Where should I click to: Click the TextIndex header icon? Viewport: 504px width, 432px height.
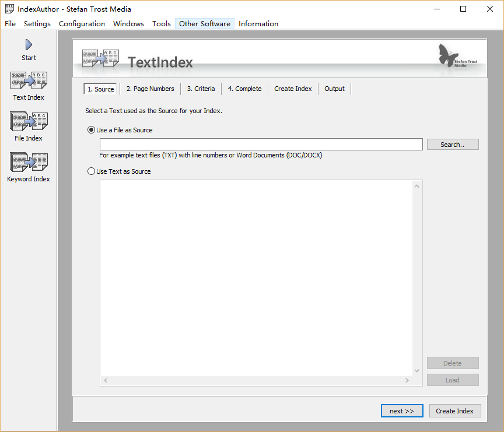(x=100, y=58)
